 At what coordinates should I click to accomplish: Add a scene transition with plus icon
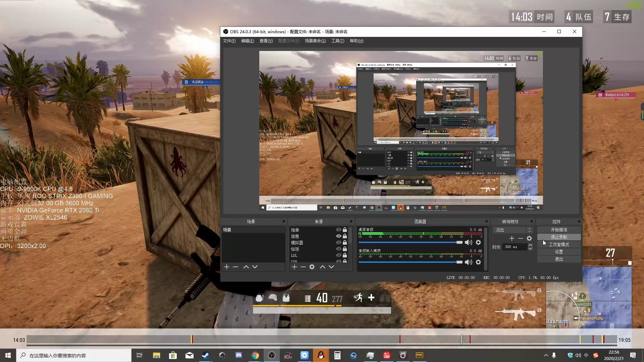point(512,238)
